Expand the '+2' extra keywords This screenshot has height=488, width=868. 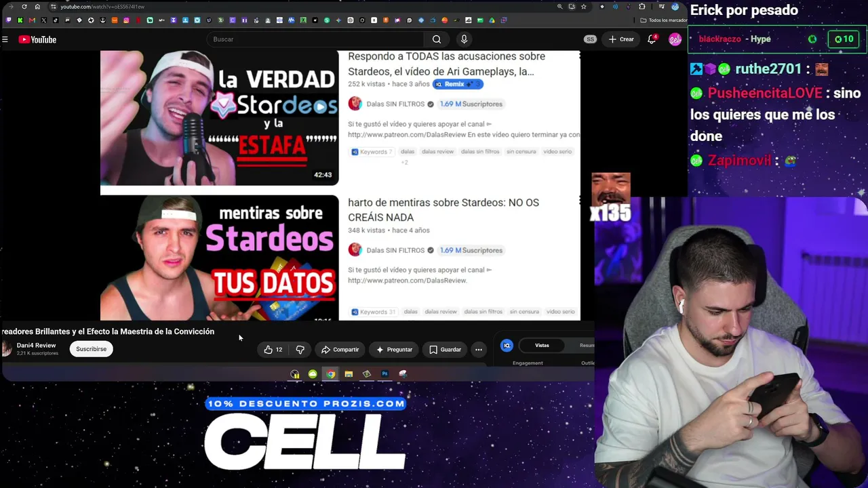click(405, 163)
